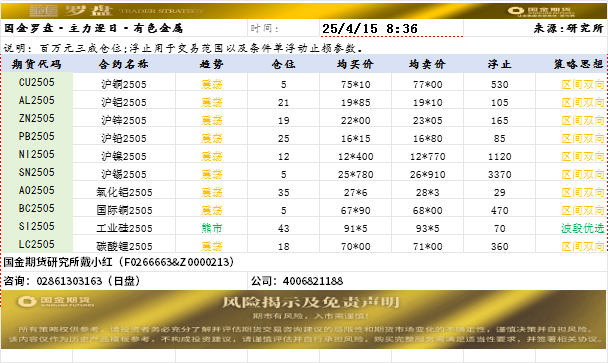Select the 时间 label cell
The height and width of the screenshot is (363, 608).
pyautogui.click(x=283, y=28)
